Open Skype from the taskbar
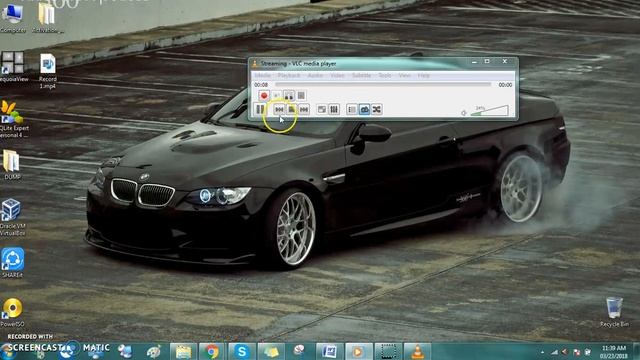Viewport: 640px width, 360px height. 241,351
